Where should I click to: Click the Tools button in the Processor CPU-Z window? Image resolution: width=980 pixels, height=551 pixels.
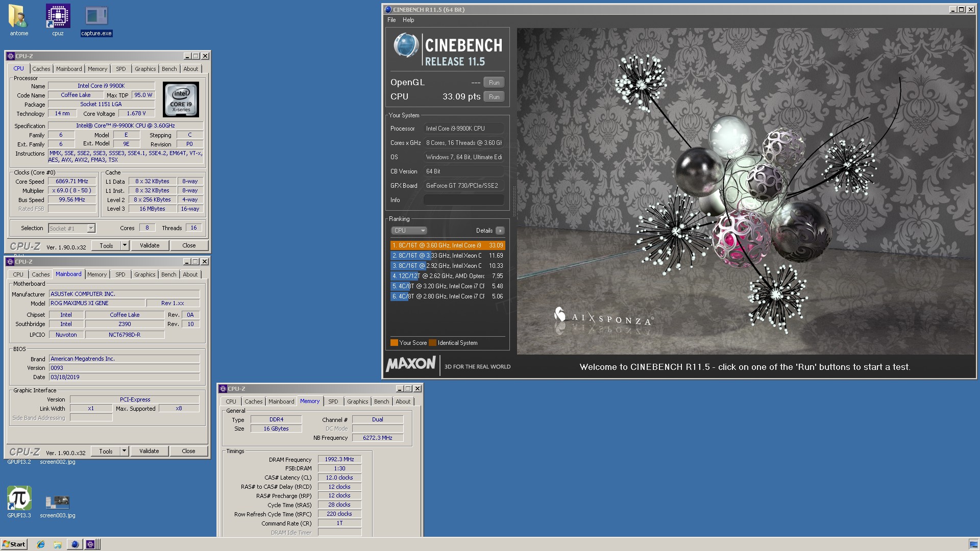pyautogui.click(x=106, y=245)
